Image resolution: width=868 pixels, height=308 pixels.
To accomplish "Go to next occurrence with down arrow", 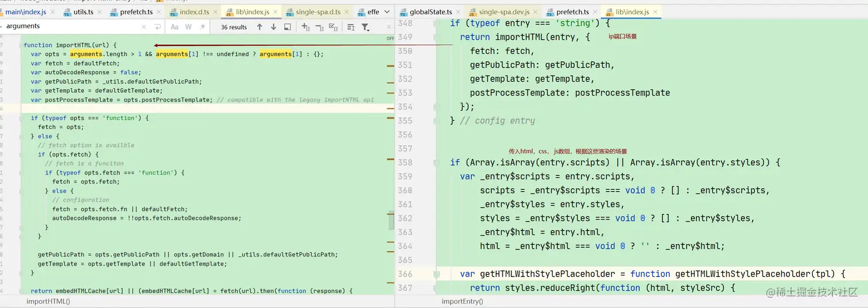I will [273, 27].
